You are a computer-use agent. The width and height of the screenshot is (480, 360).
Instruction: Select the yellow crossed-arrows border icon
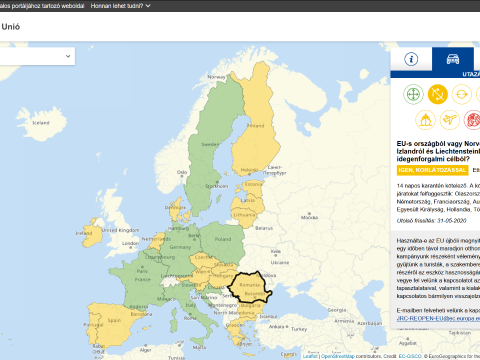pos(438,94)
